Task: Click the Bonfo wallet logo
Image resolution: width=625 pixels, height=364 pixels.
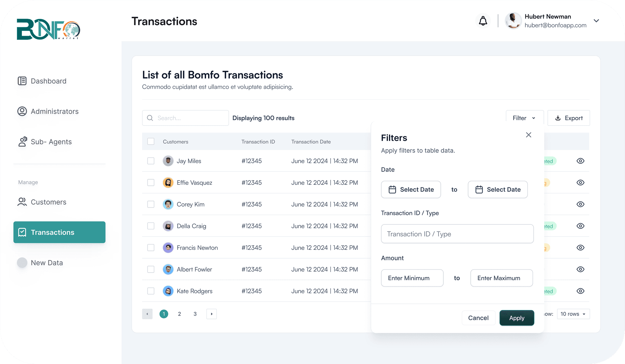Action: (x=49, y=29)
